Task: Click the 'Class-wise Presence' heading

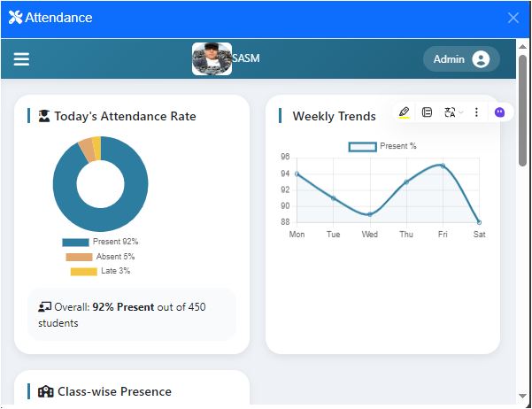Action: [x=114, y=391]
